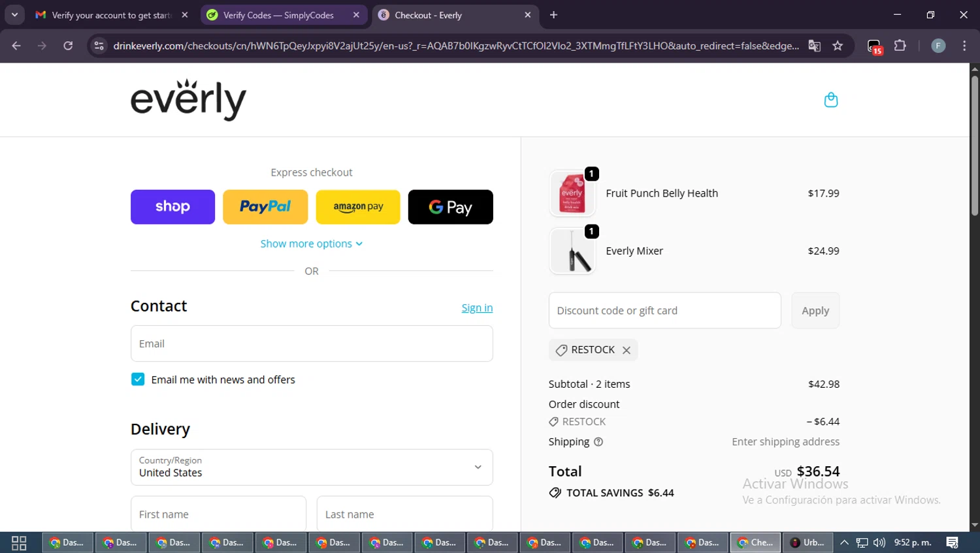Click the volume speaker icon
Viewport: 980px width, 553px height.
(x=879, y=543)
